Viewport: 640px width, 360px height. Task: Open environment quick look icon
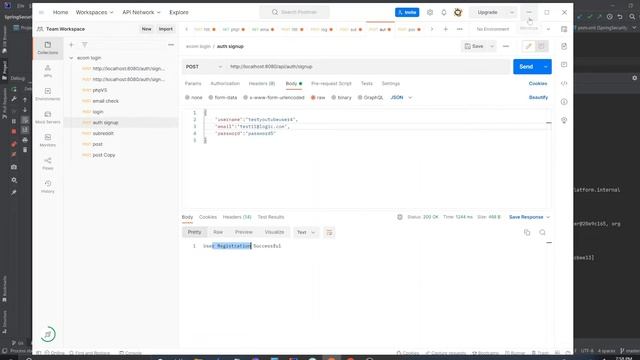coord(564,29)
